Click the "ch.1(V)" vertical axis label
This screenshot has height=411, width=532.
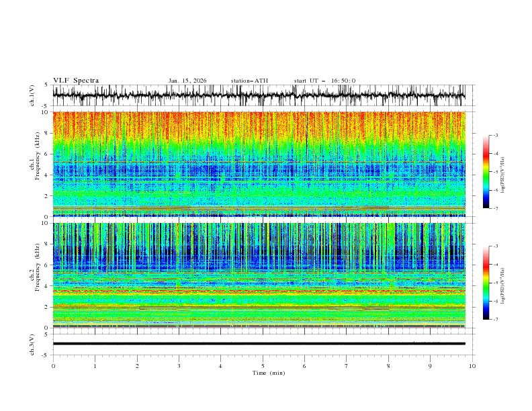[32, 95]
